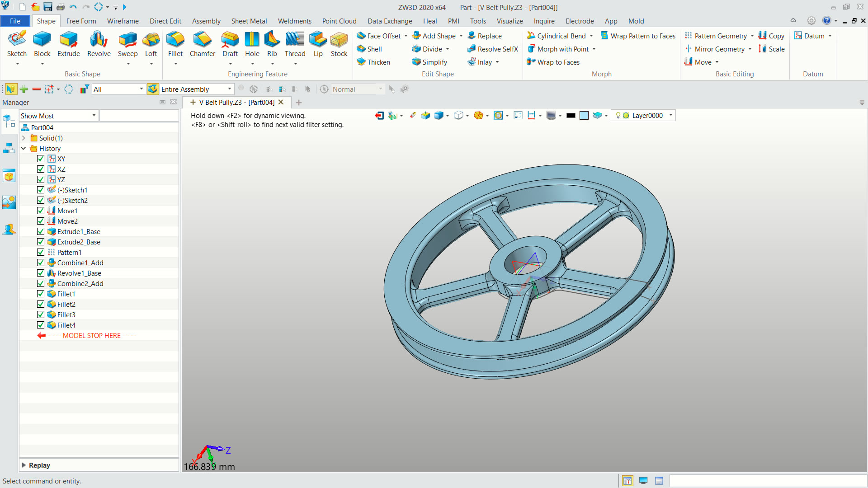Click the black color swatch

pos(571,116)
